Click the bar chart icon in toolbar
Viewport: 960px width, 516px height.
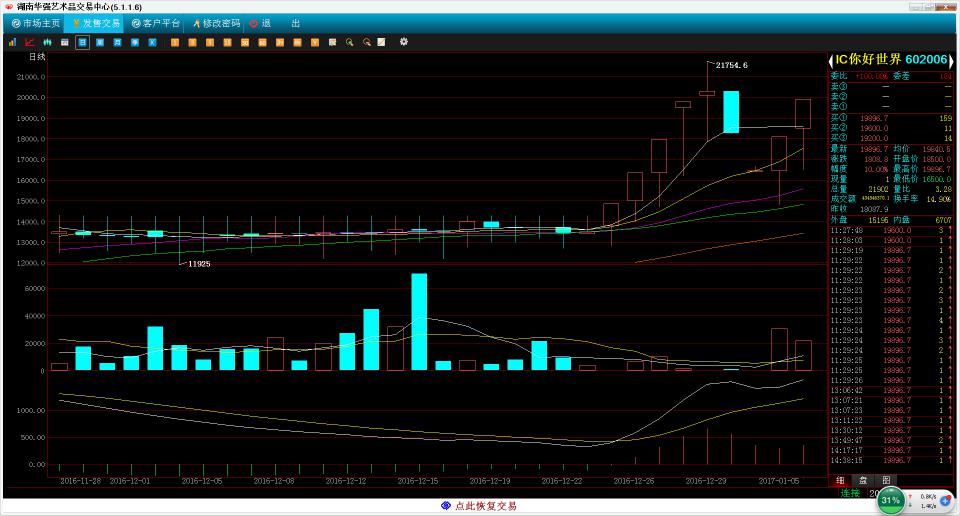[12, 42]
